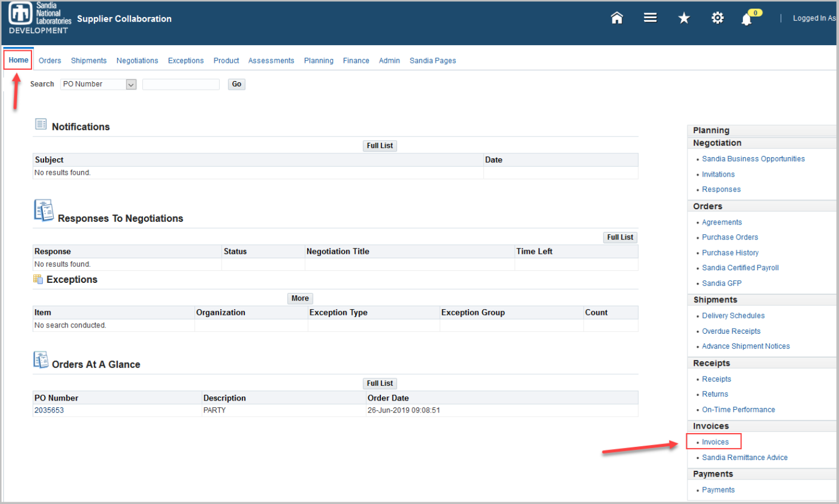The image size is (839, 504).
Task: Click the Sandia National Laboratories logo
Action: tap(20, 13)
